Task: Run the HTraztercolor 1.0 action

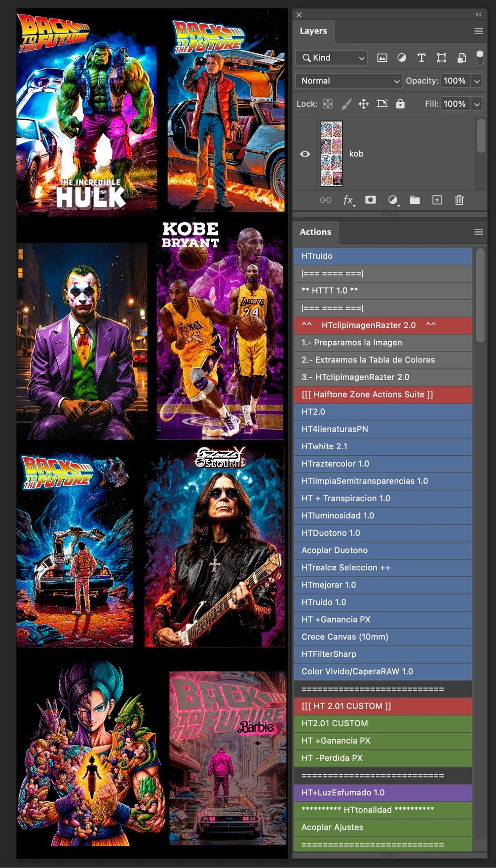Action: click(x=383, y=463)
